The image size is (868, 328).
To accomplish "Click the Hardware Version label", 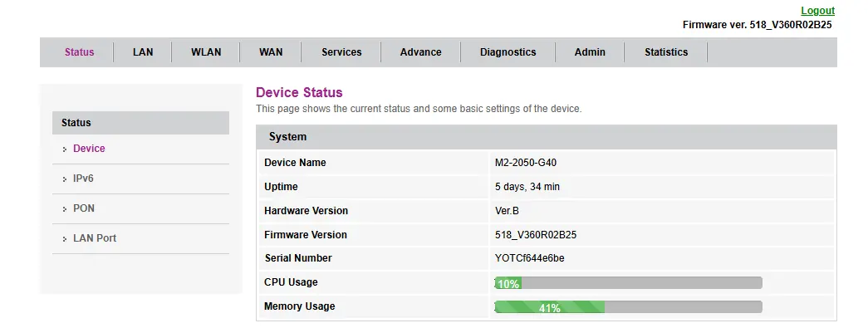I will pyautogui.click(x=306, y=211).
